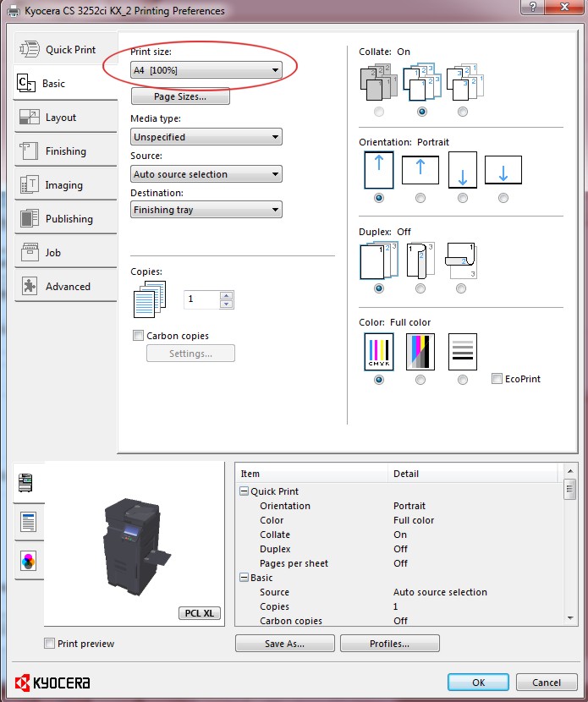Image resolution: width=588 pixels, height=702 pixels.
Task: Select the reverse-order collate icon
Action: [x=464, y=82]
